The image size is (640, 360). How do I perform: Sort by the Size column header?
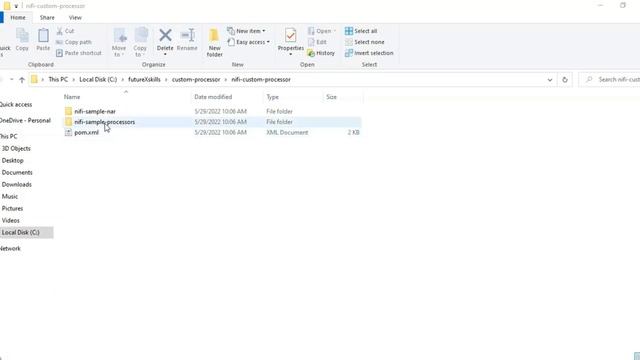coord(331,97)
